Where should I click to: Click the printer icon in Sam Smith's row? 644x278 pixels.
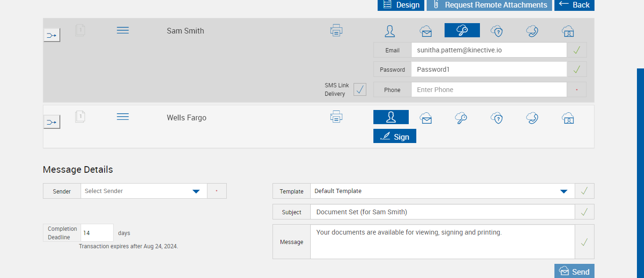tap(336, 31)
